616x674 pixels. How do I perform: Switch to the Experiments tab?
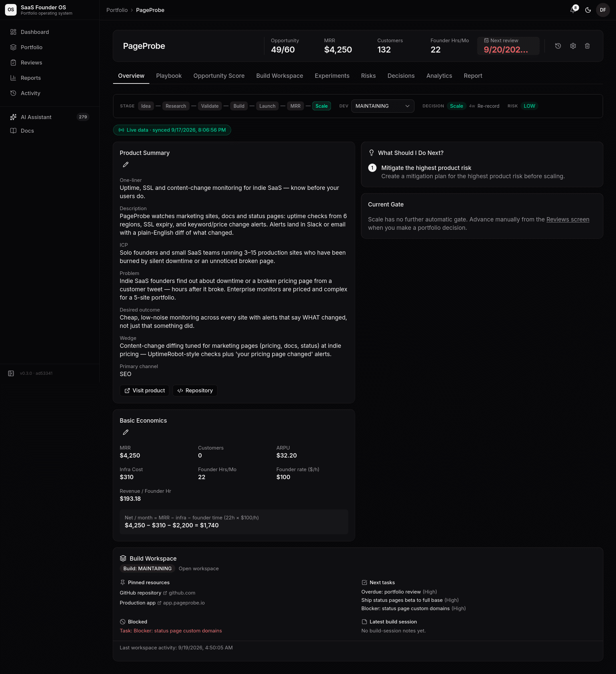click(x=332, y=76)
